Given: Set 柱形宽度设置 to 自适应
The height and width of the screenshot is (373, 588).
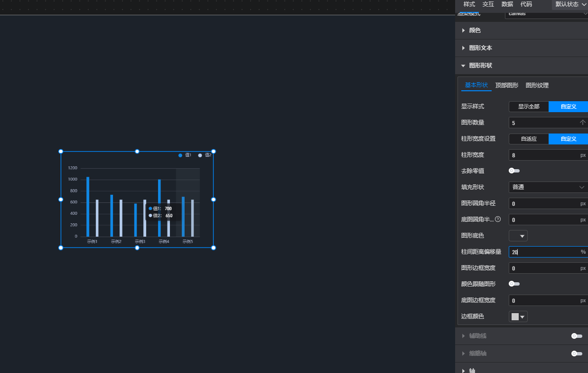Looking at the screenshot, I should pos(529,139).
